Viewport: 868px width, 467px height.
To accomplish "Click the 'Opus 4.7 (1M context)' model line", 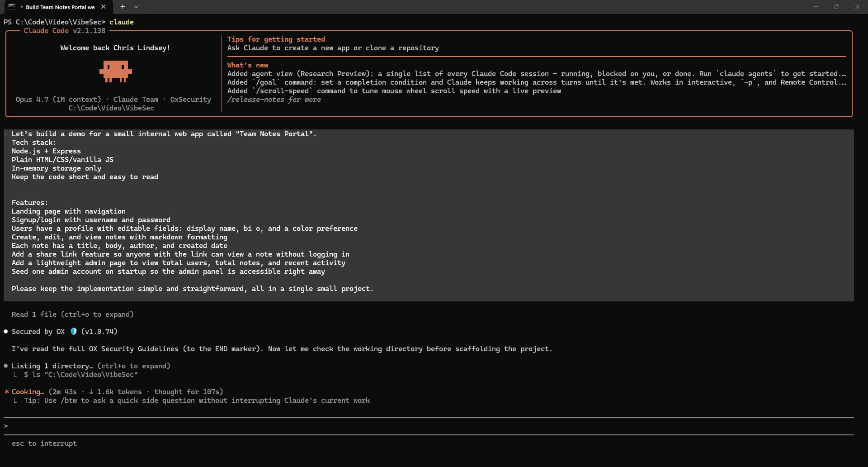I will [113, 100].
